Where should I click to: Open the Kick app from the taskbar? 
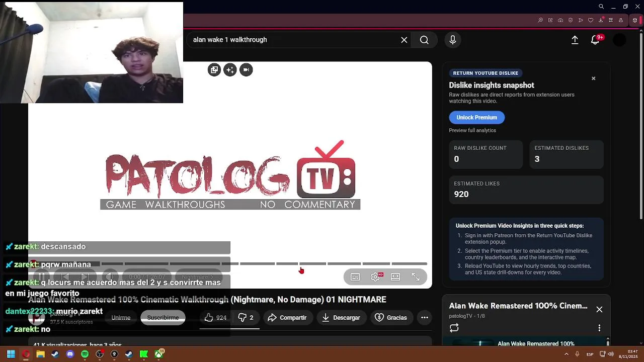[144, 354]
